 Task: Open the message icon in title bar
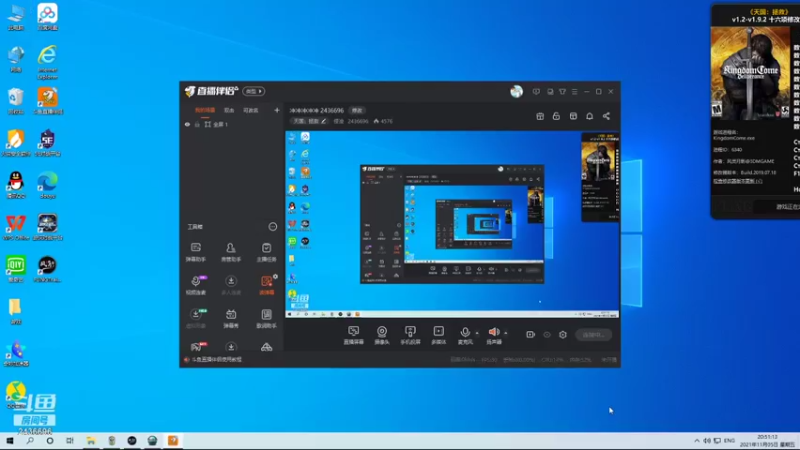pyautogui.click(x=536, y=92)
